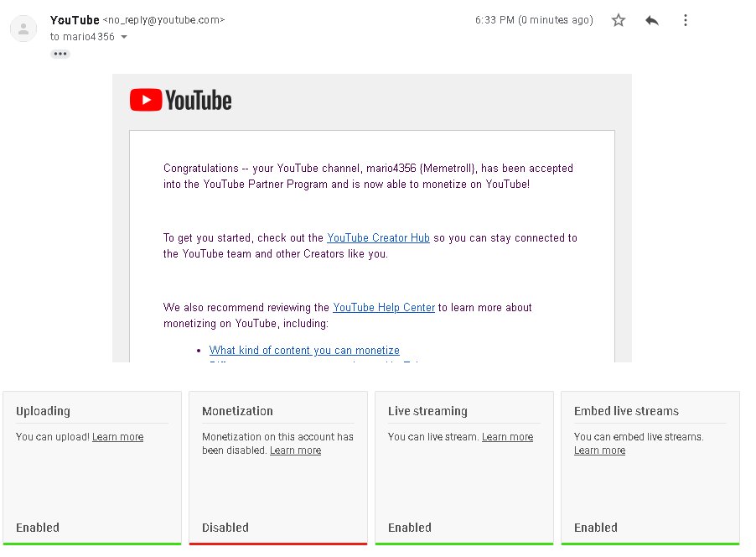Open What kind of content you can monetize
The image size is (756, 557).
(x=304, y=350)
